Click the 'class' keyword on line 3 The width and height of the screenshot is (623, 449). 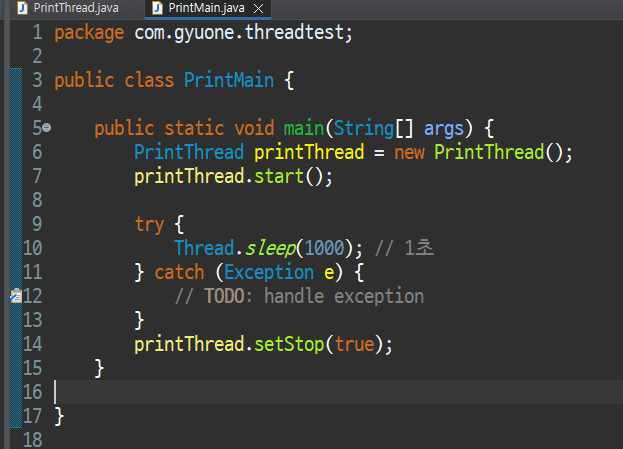(149, 81)
